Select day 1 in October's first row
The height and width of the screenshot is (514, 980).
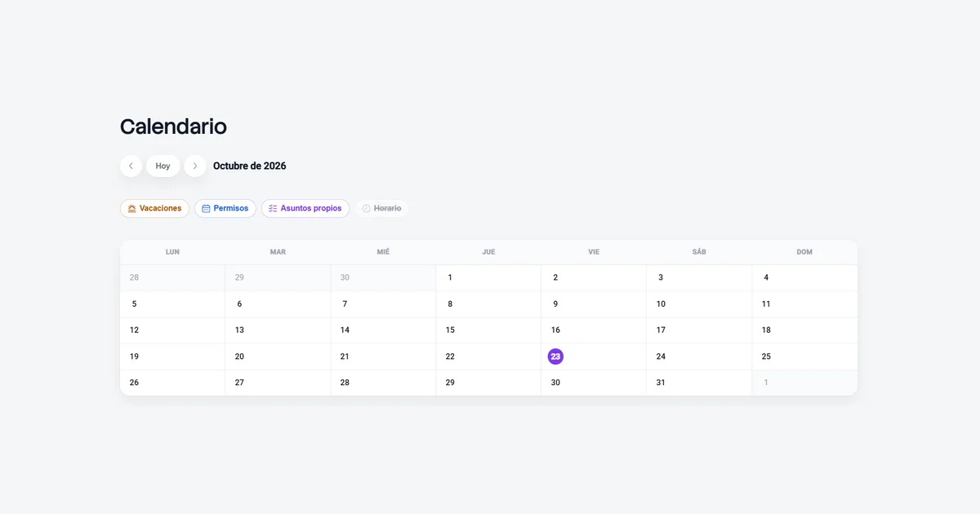(488, 278)
